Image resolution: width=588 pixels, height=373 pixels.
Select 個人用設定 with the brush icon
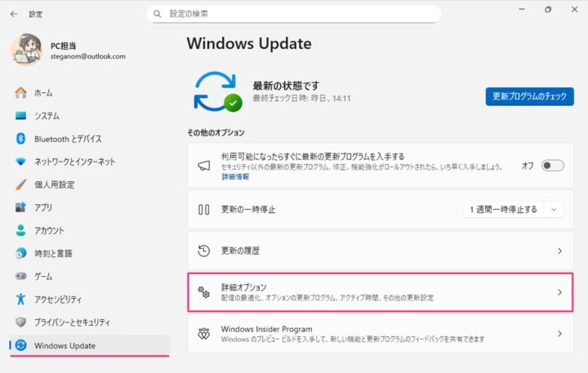click(54, 184)
